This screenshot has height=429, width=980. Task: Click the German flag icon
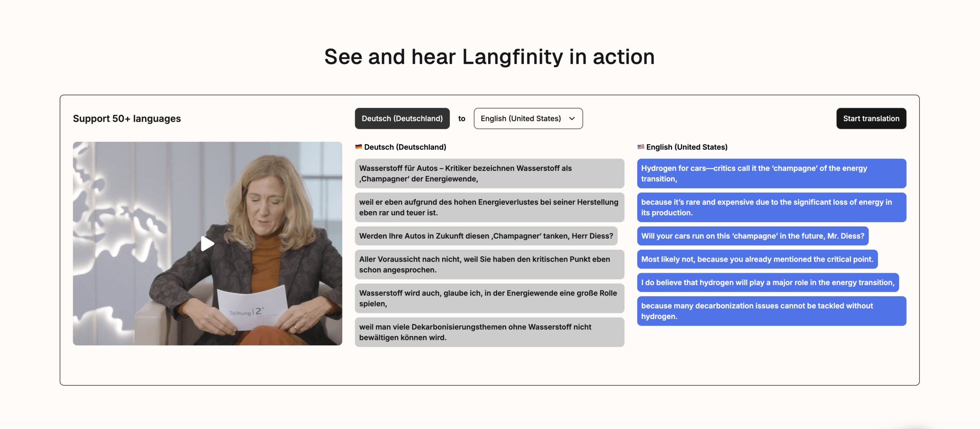(358, 147)
